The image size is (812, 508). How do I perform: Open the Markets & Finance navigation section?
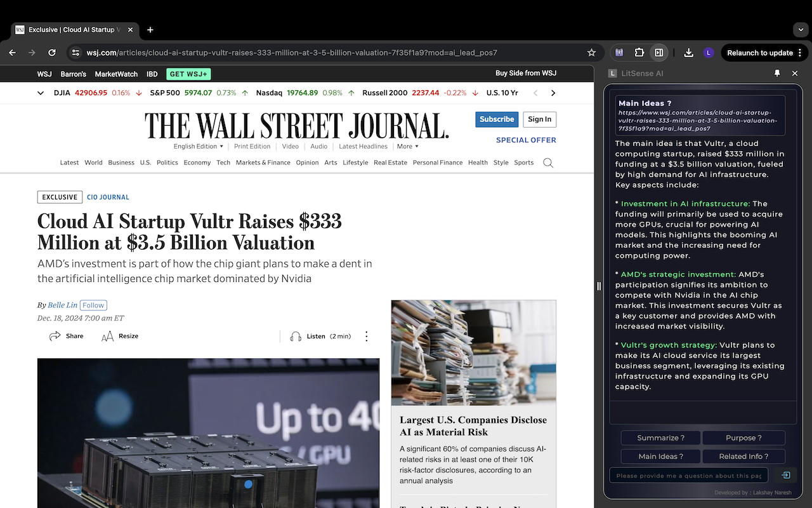263,163
